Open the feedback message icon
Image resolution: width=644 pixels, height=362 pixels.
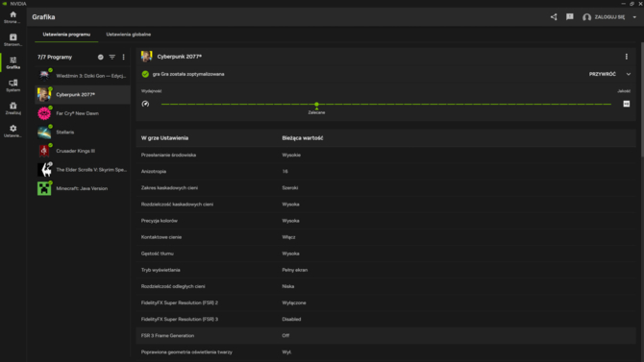pyautogui.click(x=570, y=17)
